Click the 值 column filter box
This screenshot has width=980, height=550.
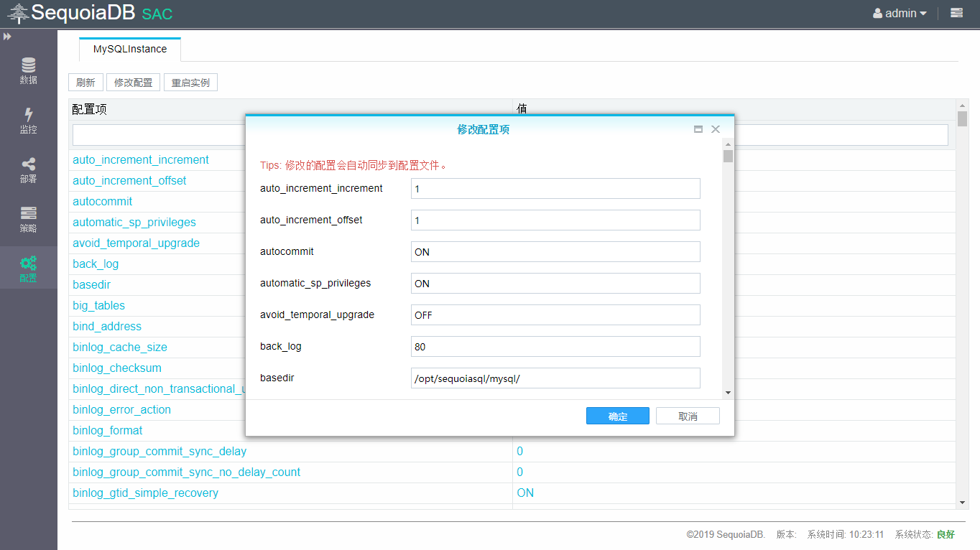click(841, 135)
